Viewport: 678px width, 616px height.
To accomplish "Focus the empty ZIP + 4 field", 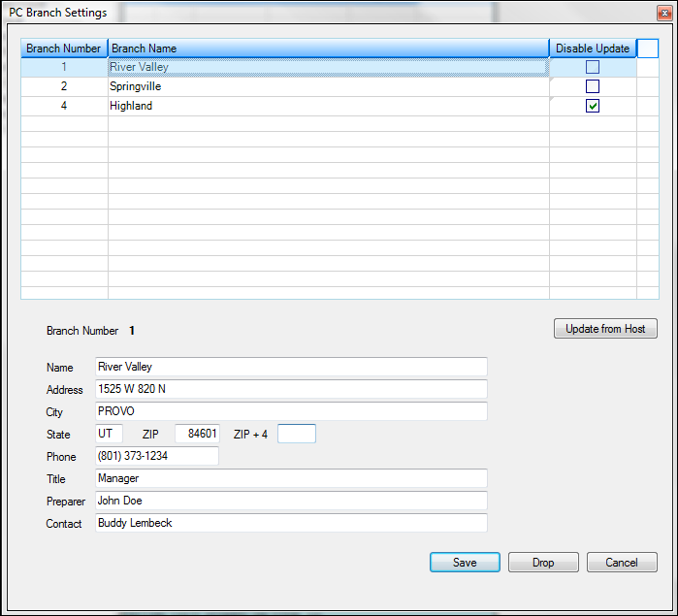I will [297, 434].
